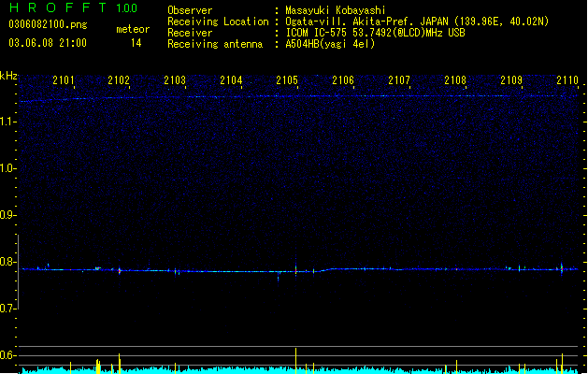Click time marker 2101

tap(64, 80)
